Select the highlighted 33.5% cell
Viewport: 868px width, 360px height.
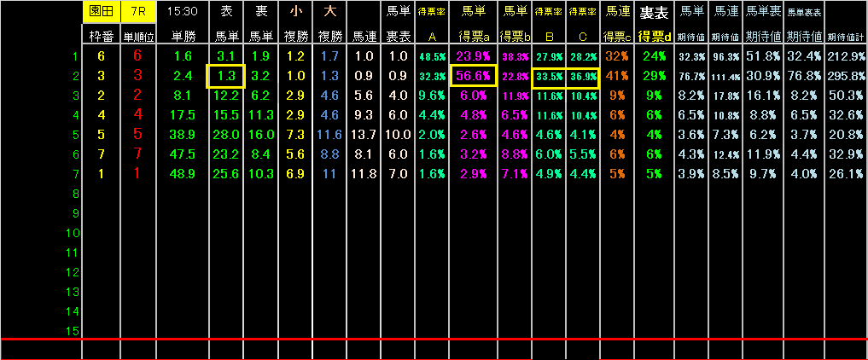549,77
